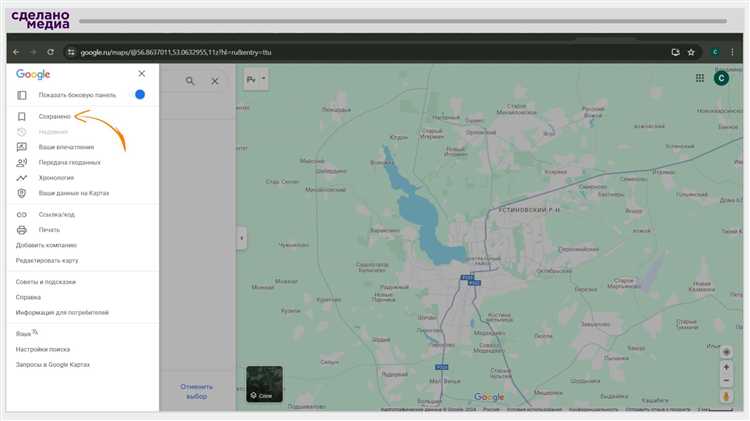Image resolution: width=750 pixels, height=421 pixels.
Task: Open the Справка help link
Action: (28, 297)
